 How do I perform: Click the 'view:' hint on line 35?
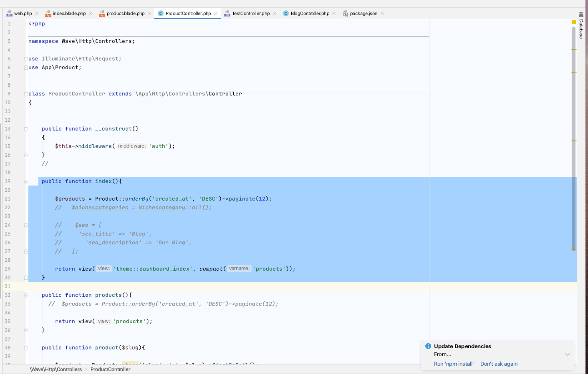click(104, 321)
